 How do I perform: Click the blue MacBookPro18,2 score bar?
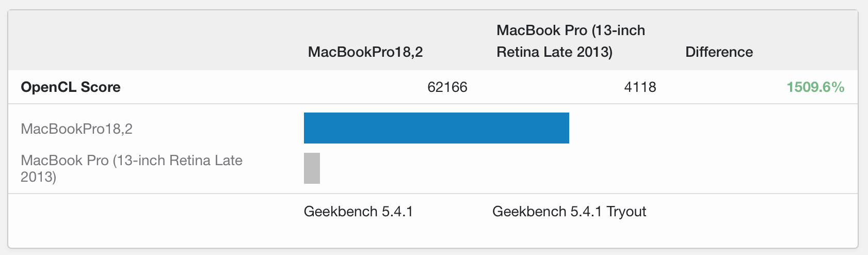point(436,128)
